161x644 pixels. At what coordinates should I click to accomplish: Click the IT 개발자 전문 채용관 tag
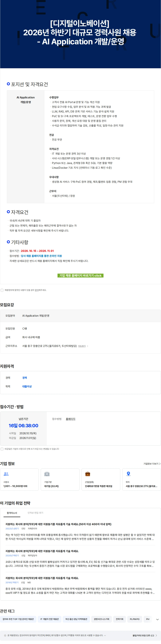pos(50,619)
